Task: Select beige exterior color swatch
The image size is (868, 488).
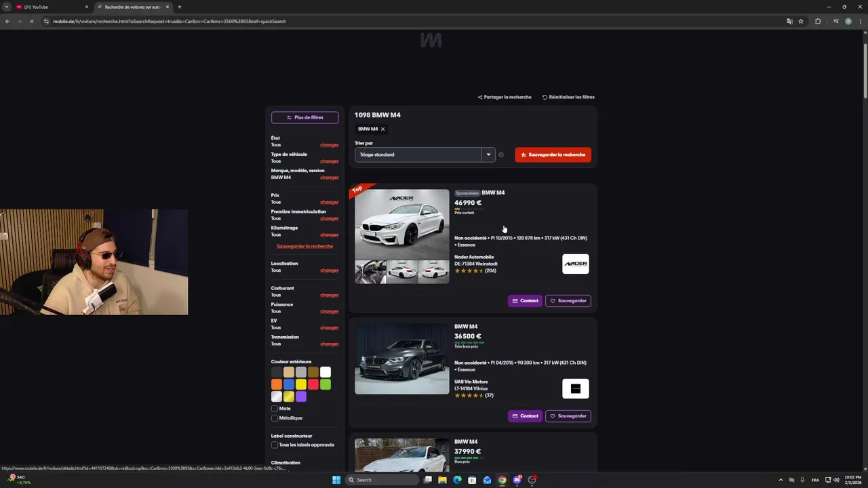Action: pyautogui.click(x=289, y=372)
